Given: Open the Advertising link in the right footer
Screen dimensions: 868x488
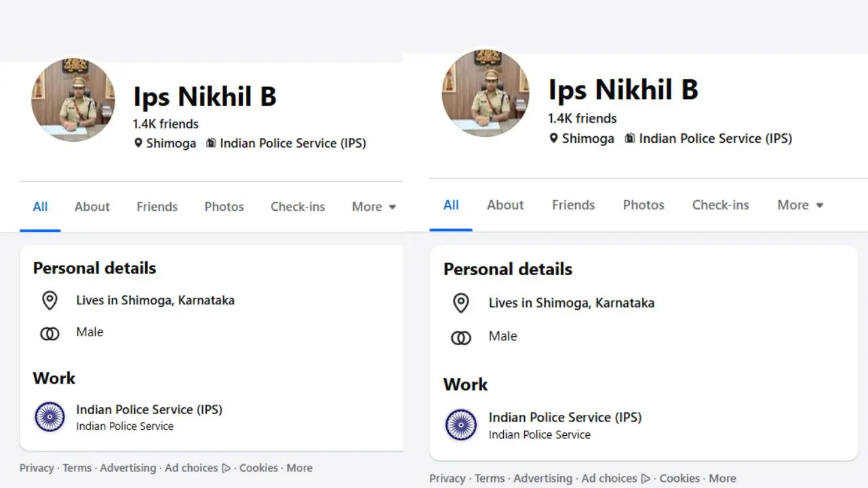Looking at the screenshot, I should click(x=542, y=479).
